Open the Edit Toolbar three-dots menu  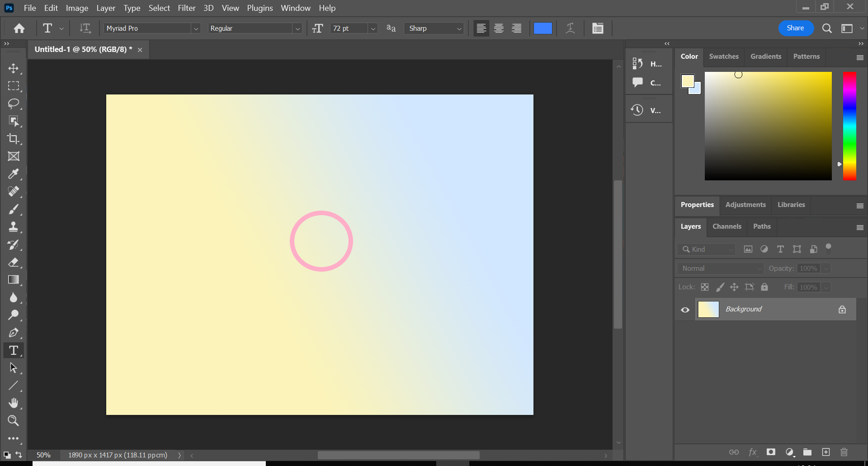14,438
